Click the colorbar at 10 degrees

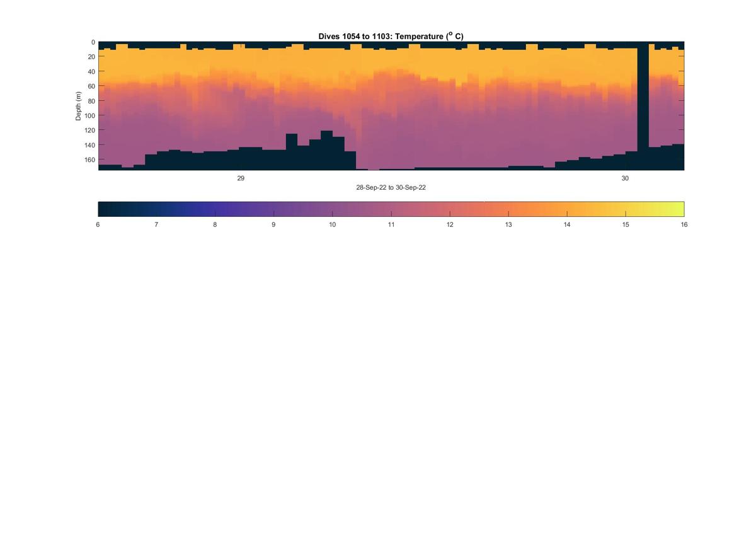(332, 209)
